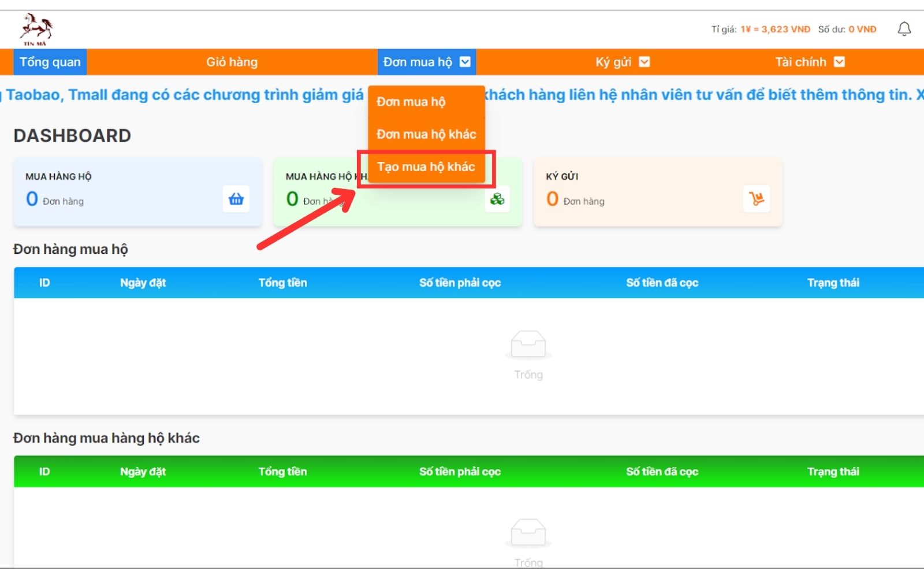The image size is (924, 578).
Task: Click the Ký gửi menu label
Action: pyautogui.click(x=613, y=62)
